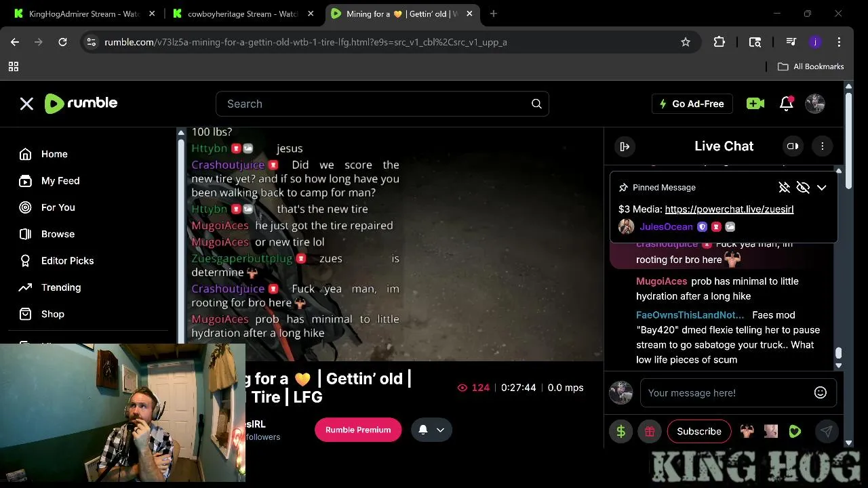This screenshot has height=488, width=868.
Task: Open the powerchat.live/zuesirl link
Action: (x=729, y=209)
